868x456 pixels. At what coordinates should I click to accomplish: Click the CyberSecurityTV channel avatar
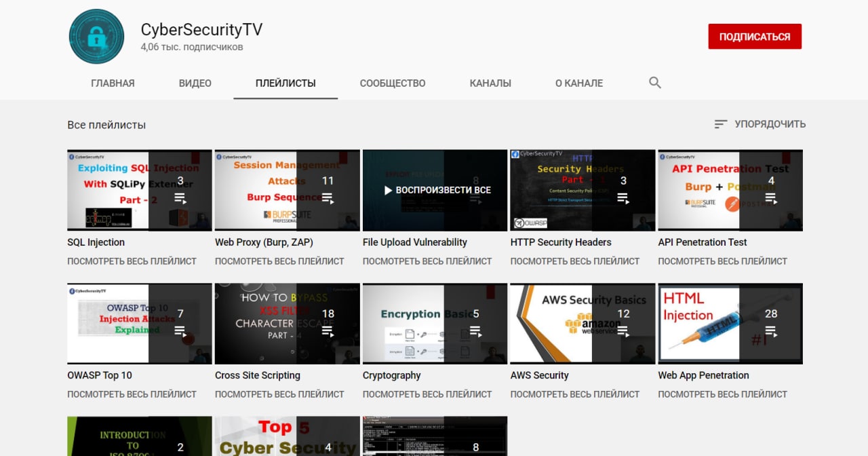coord(96,36)
